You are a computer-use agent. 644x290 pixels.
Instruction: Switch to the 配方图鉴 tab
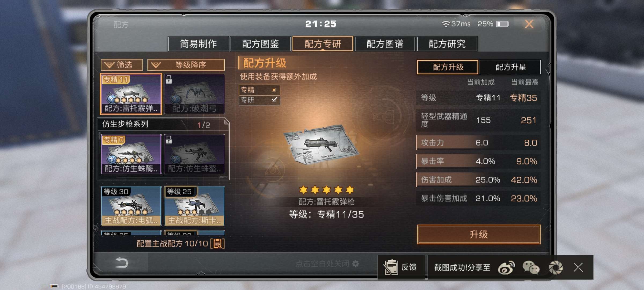(x=260, y=44)
